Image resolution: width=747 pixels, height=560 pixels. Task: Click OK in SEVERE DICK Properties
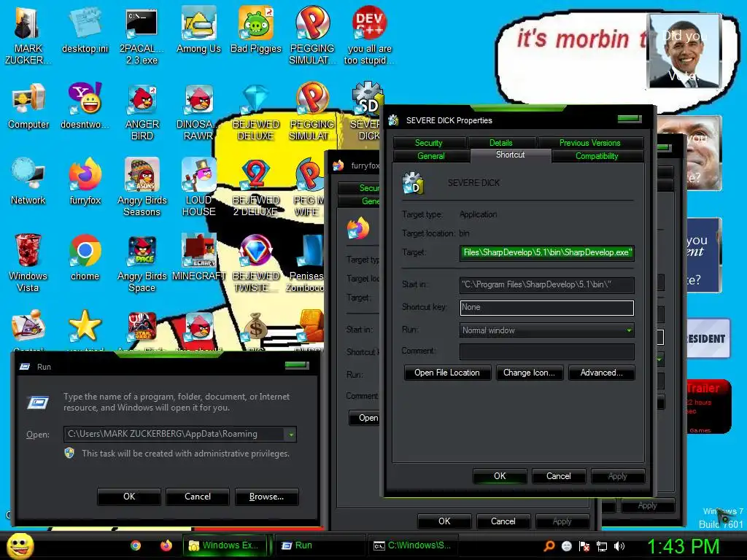(500, 475)
